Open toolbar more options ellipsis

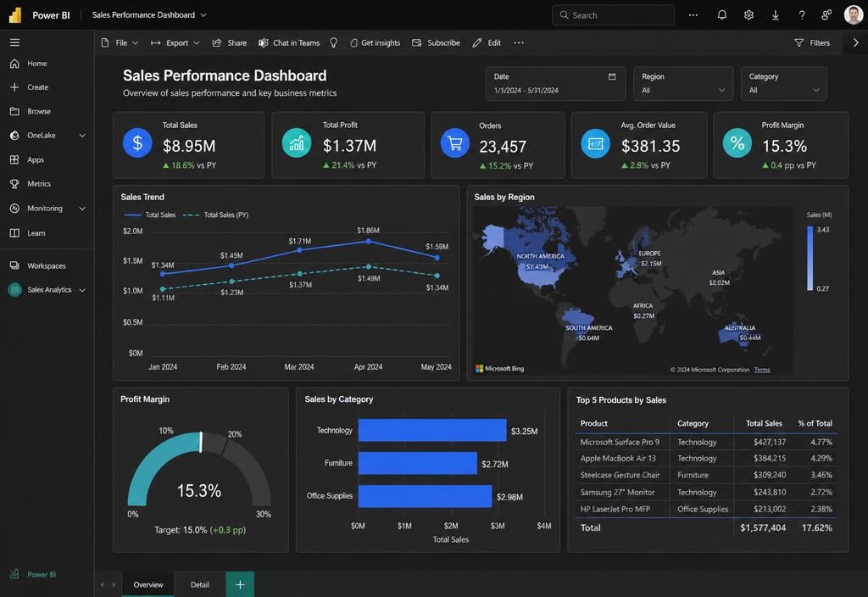coord(519,42)
